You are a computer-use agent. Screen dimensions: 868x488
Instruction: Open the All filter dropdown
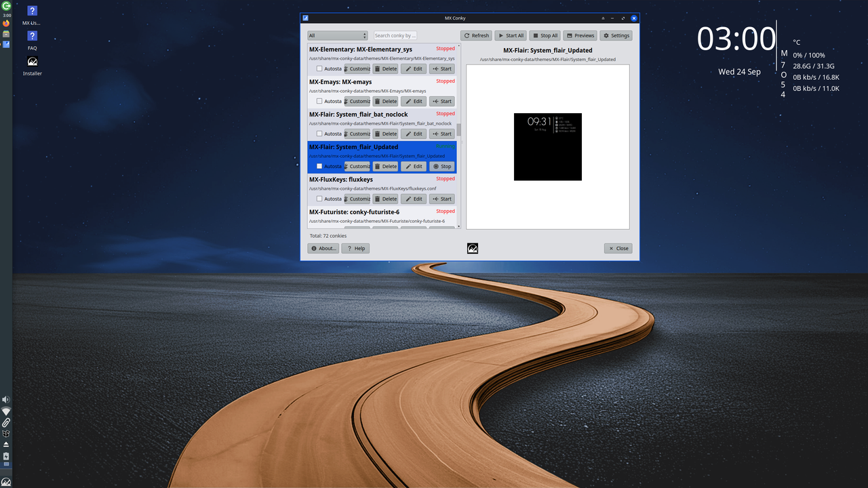[x=338, y=35]
